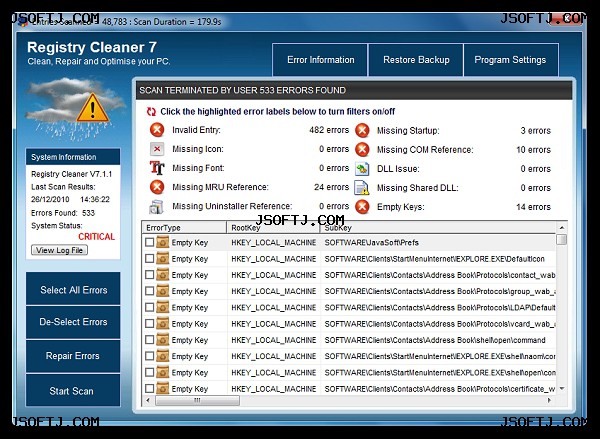
Task: Click the key icon for the vcard_wab row
Action: [x=163, y=324]
